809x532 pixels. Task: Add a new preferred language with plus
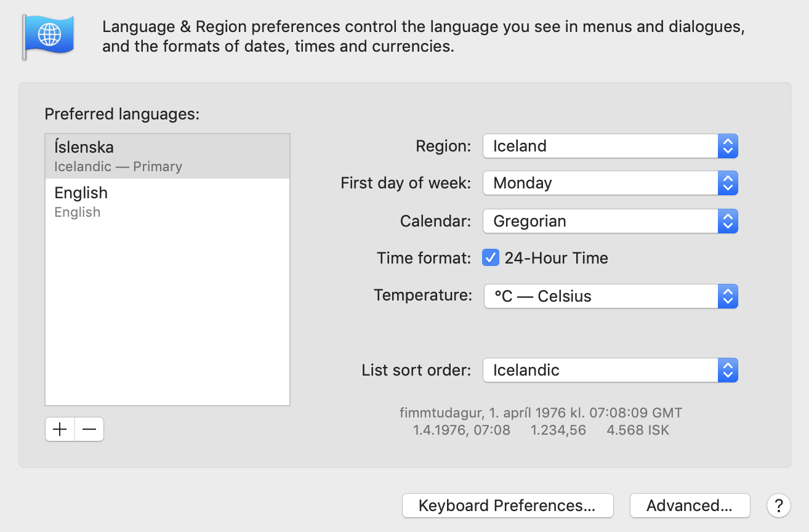[x=60, y=430]
